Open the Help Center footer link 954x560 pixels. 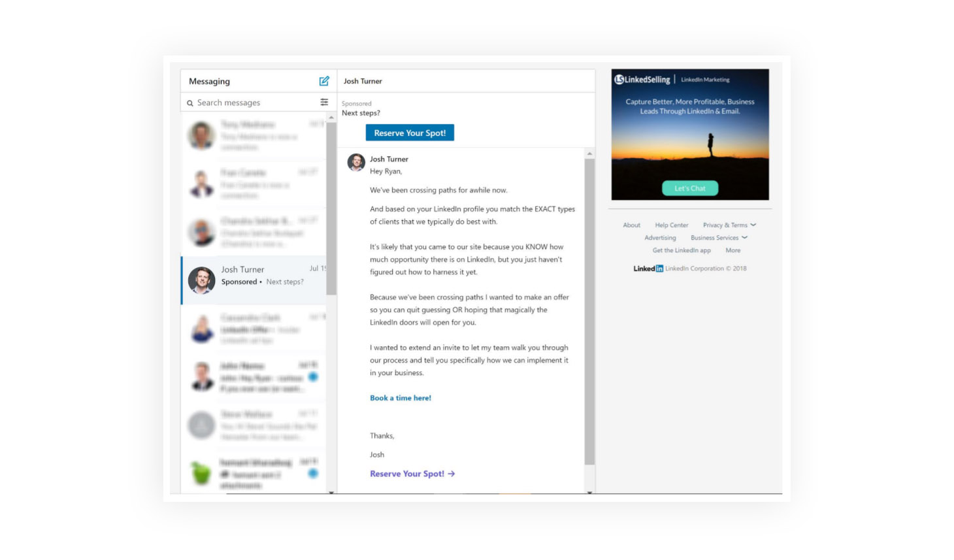tap(672, 225)
